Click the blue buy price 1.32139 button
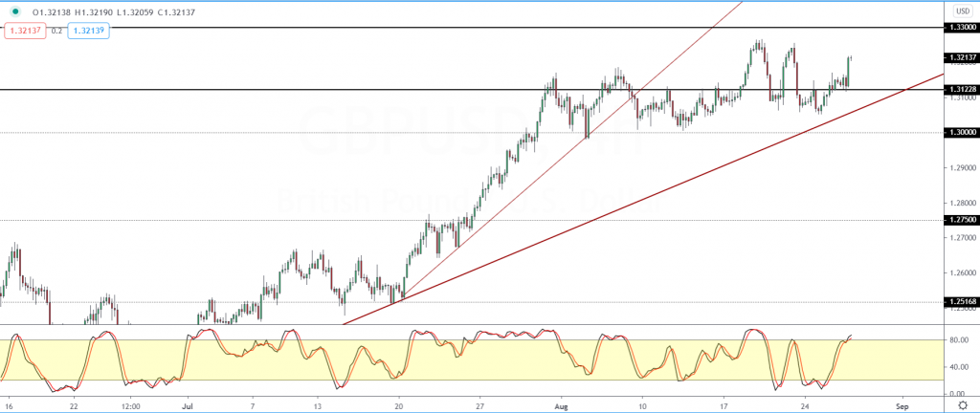The image size is (980, 413). (89, 31)
